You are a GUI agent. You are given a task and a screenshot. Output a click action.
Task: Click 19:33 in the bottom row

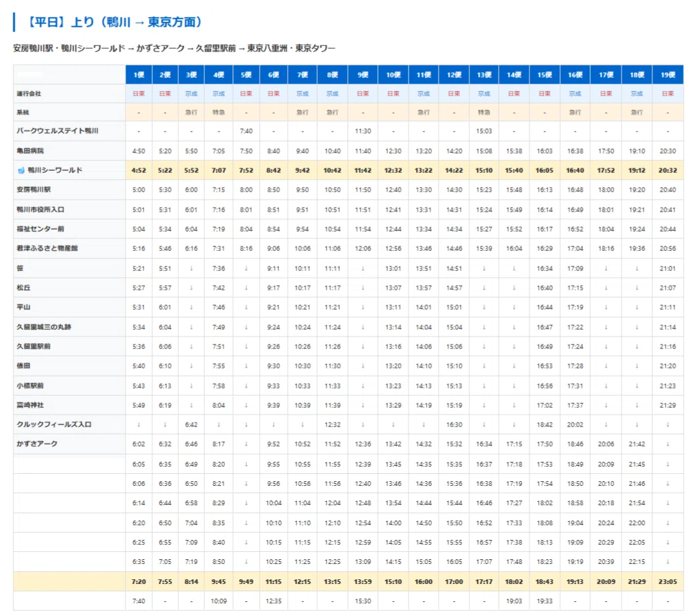544,601
